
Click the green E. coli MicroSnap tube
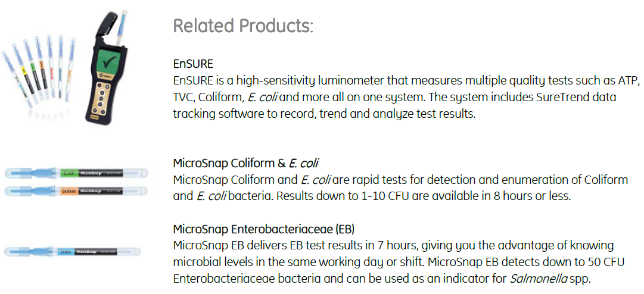click(71, 173)
